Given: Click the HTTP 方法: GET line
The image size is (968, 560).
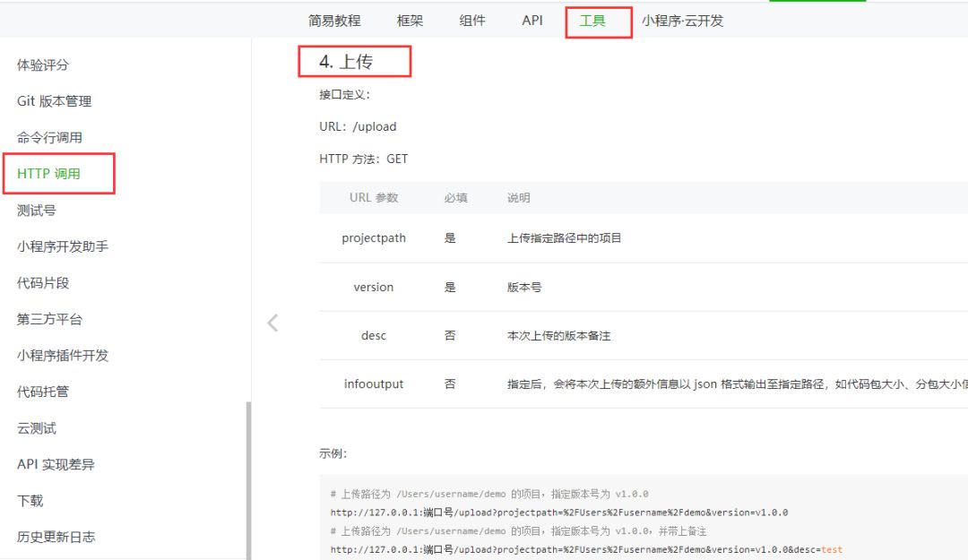Looking at the screenshot, I should (x=363, y=159).
